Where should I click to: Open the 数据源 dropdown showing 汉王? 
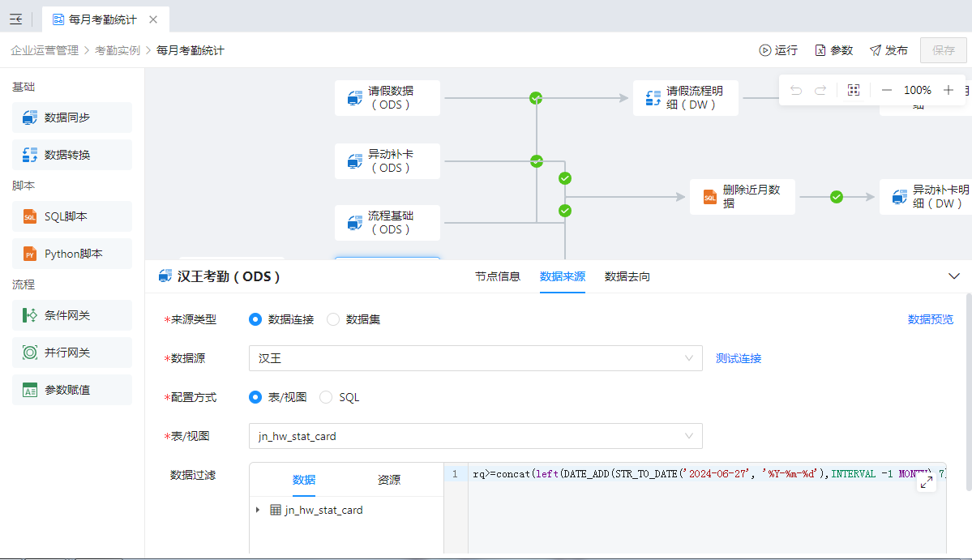click(475, 358)
